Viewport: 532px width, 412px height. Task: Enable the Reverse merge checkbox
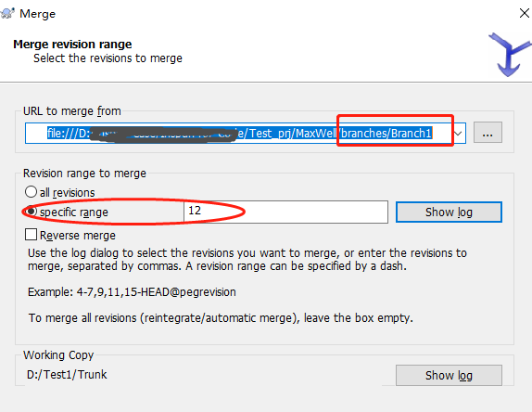point(31,235)
